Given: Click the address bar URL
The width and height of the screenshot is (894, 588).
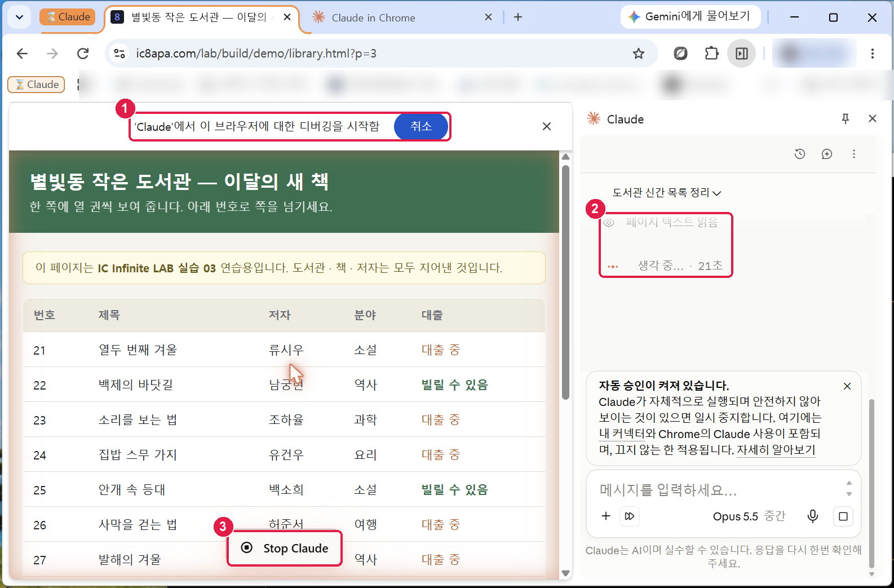Looking at the screenshot, I should pos(256,54).
